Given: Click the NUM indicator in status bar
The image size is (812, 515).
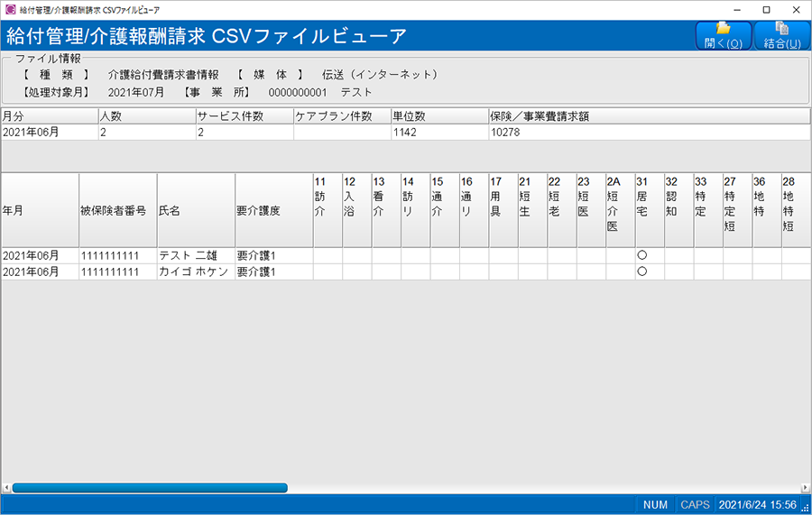Looking at the screenshot, I should point(655,505).
